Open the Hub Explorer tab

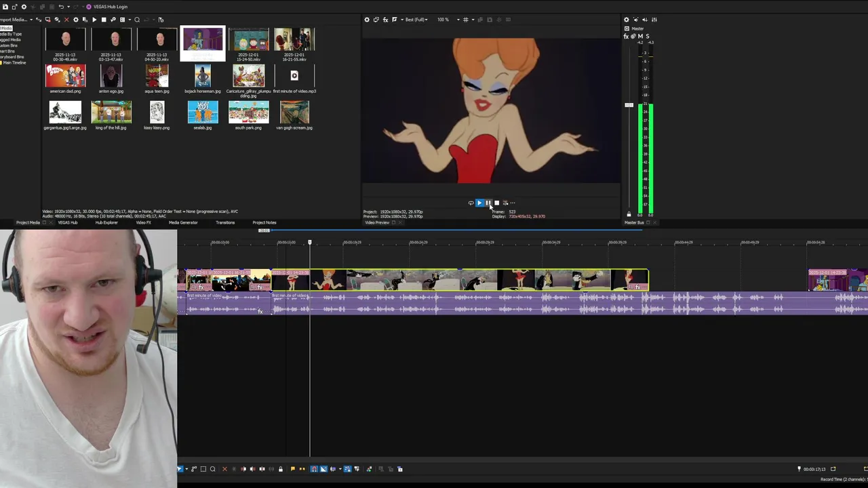tap(106, 222)
